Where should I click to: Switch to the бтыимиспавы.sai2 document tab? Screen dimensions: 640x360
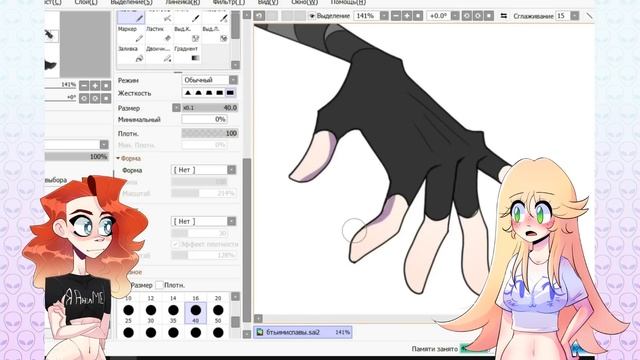pos(303,332)
